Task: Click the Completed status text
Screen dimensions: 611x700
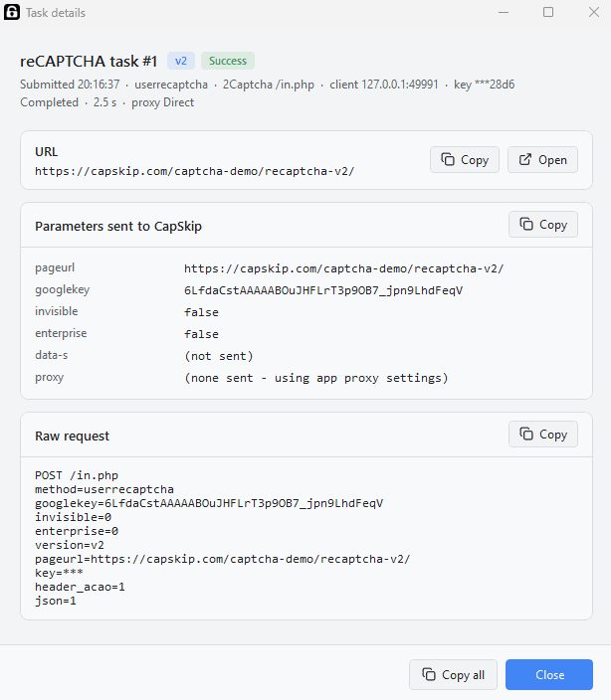Action: tap(49, 102)
